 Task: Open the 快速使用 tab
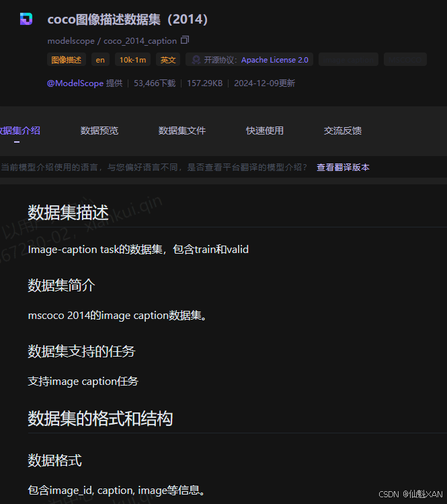coord(265,131)
